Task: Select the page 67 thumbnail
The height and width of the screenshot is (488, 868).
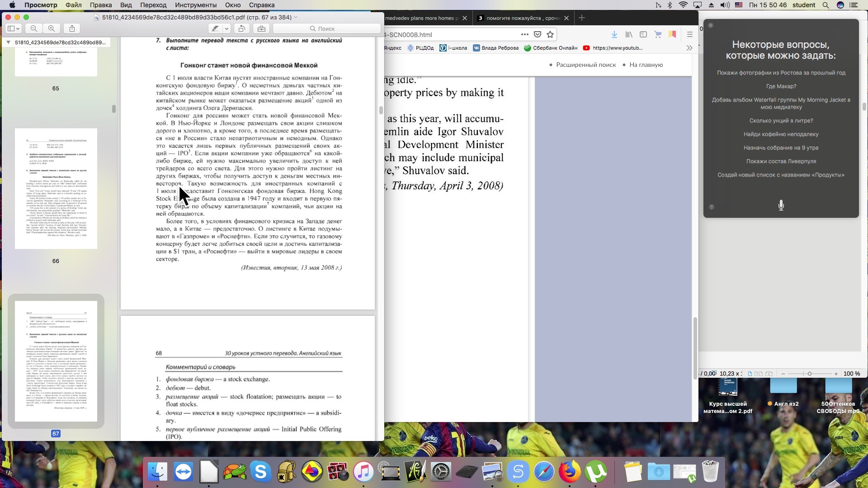Action: click(56, 361)
